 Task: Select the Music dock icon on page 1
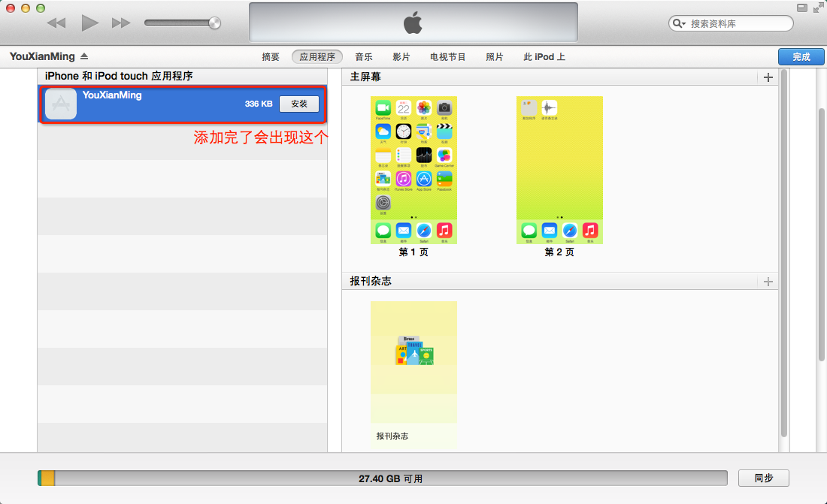point(444,231)
